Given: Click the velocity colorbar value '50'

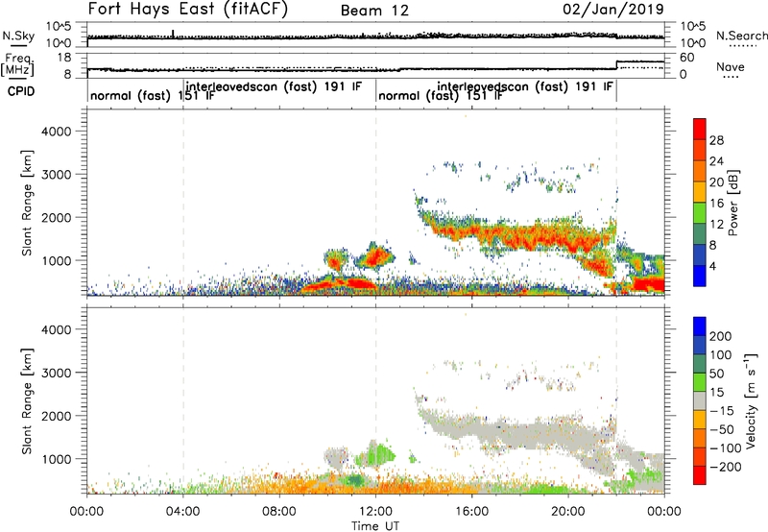Looking at the screenshot, I should coord(716,374).
